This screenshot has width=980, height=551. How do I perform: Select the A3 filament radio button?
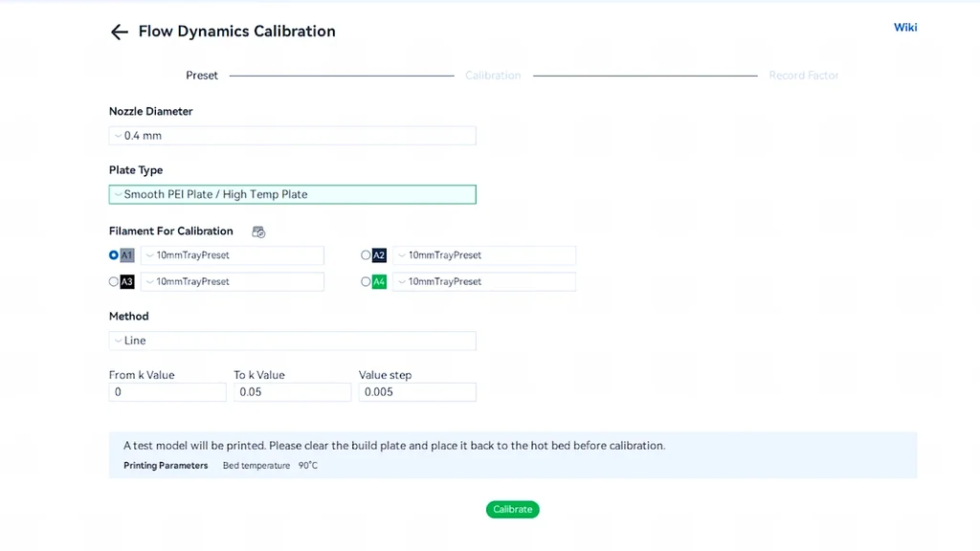113,282
